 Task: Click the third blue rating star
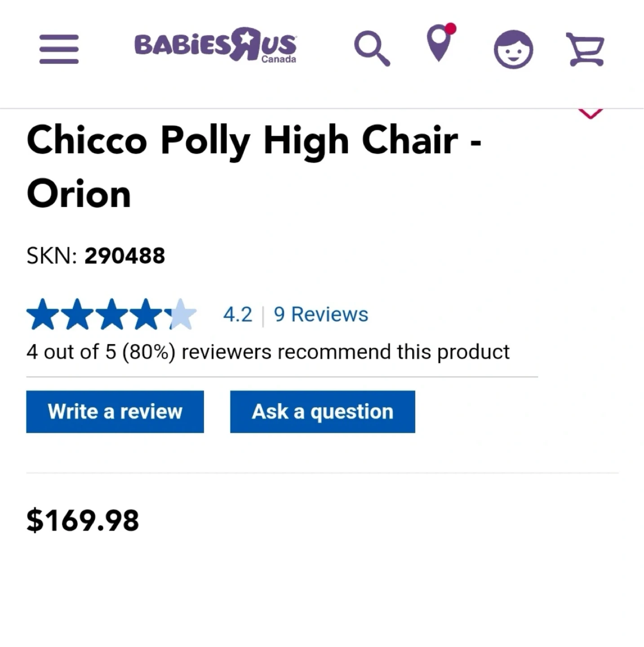(112, 314)
